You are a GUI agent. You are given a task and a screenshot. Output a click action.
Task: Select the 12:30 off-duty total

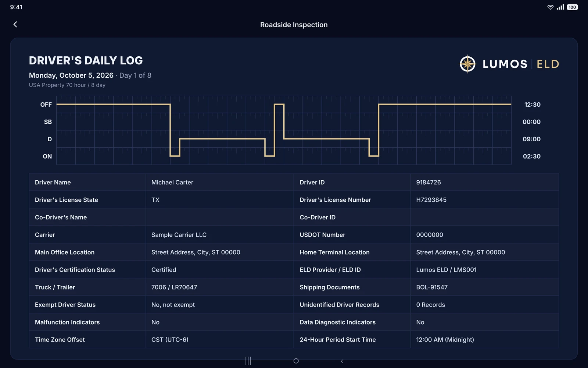[x=532, y=105]
